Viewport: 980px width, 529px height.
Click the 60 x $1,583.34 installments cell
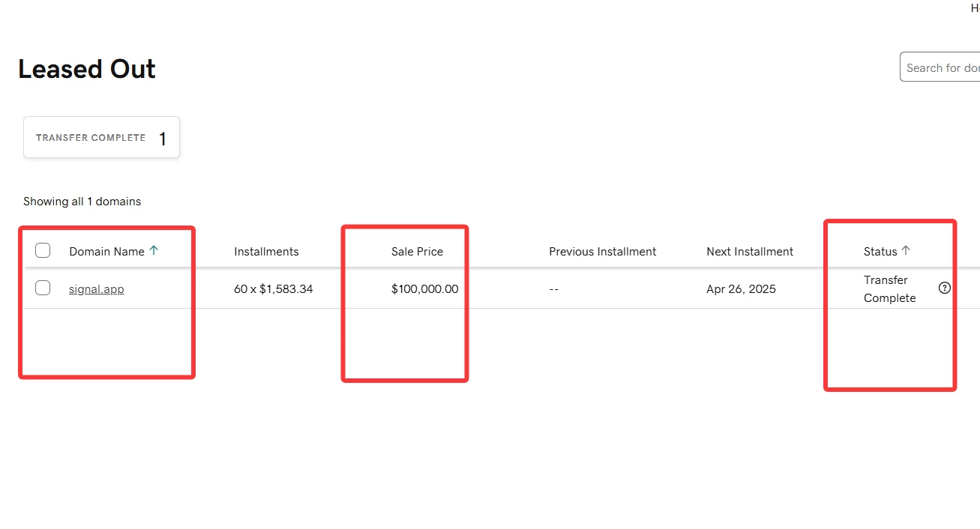[x=273, y=289]
